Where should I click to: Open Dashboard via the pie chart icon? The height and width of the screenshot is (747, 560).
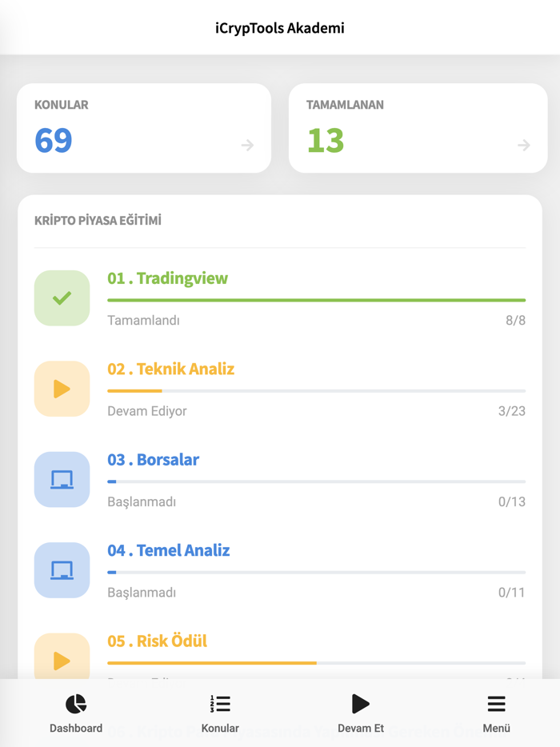(76, 704)
